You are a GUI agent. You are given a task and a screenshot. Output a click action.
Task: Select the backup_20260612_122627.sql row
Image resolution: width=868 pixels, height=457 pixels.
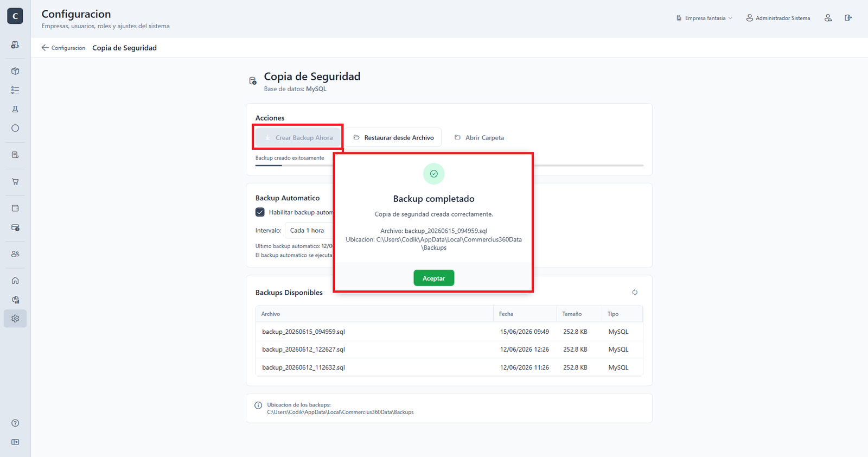click(x=449, y=350)
